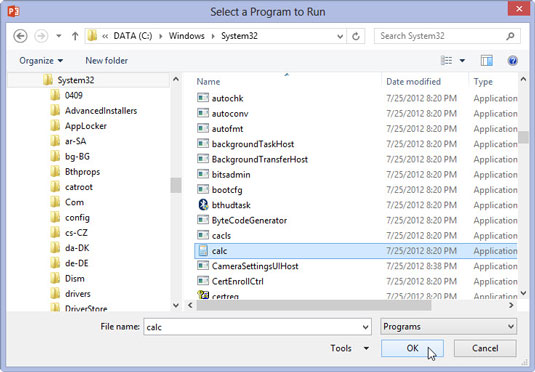Click the OK button
This screenshot has height=372, width=535.
[412, 348]
